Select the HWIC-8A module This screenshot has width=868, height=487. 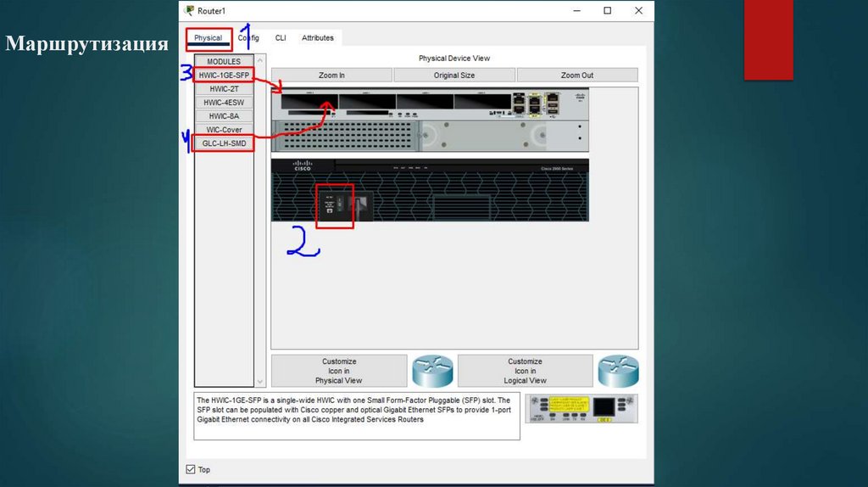224,115
